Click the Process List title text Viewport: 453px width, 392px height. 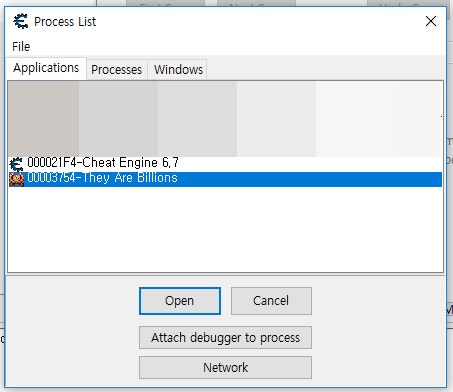65,22
